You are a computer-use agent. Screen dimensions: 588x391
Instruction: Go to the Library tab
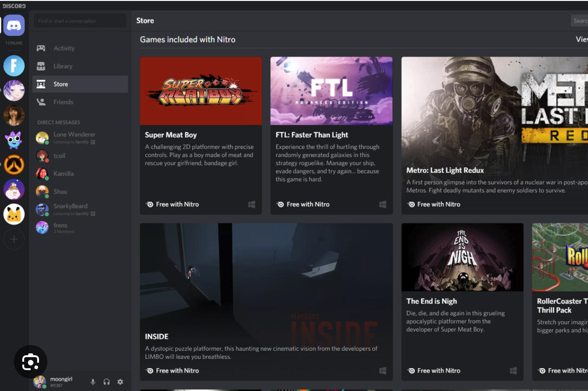pyautogui.click(x=63, y=66)
